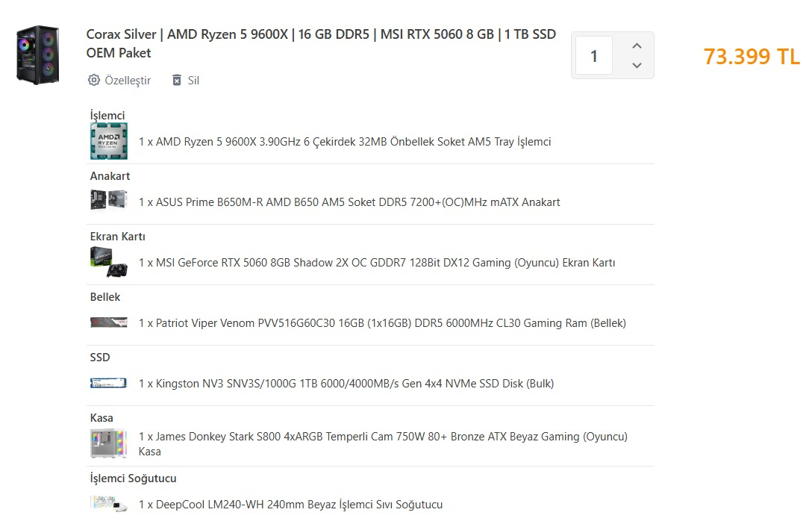Select the Kingston NV3 1TB NVMe SSD row text
This screenshot has width=812, height=527.
pyautogui.click(x=346, y=384)
